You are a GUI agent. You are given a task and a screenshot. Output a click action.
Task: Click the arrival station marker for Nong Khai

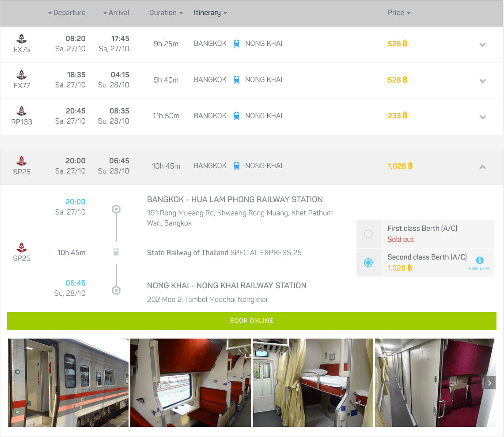(116, 290)
